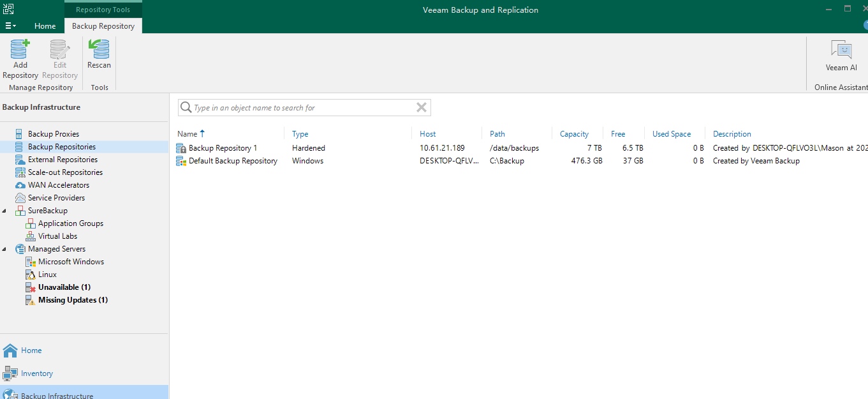Click the search magnifier icon
Viewport: 868px width, 399px height.
[186, 108]
